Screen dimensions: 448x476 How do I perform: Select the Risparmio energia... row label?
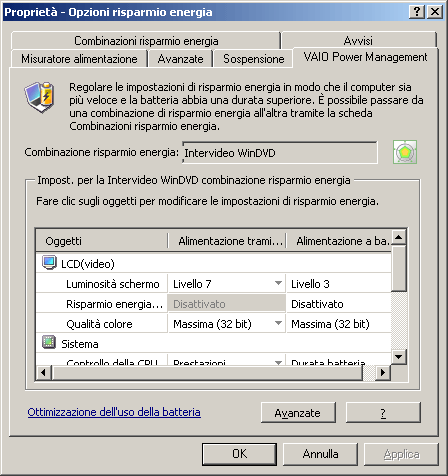coord(115,304)
